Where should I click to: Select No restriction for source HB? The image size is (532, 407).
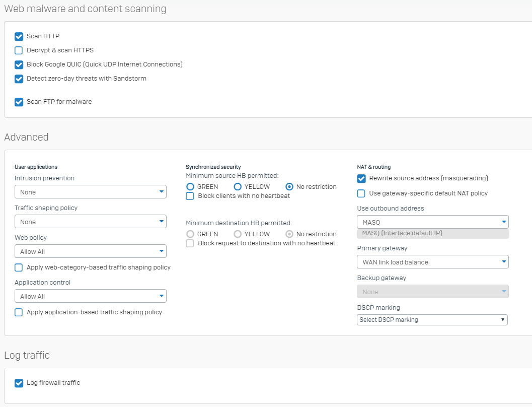[289, 187]
